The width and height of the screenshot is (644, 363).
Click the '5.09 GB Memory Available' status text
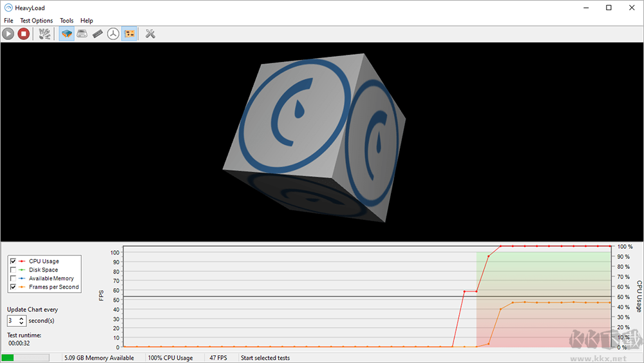click(99, 358)
